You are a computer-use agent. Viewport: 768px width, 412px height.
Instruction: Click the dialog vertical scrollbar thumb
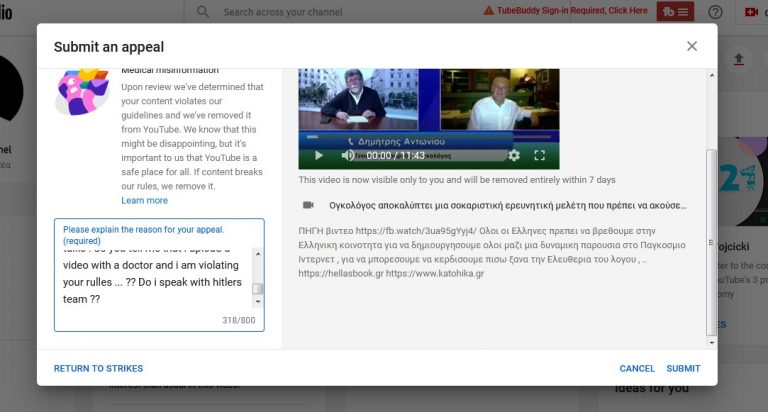[x=711, y=242]
